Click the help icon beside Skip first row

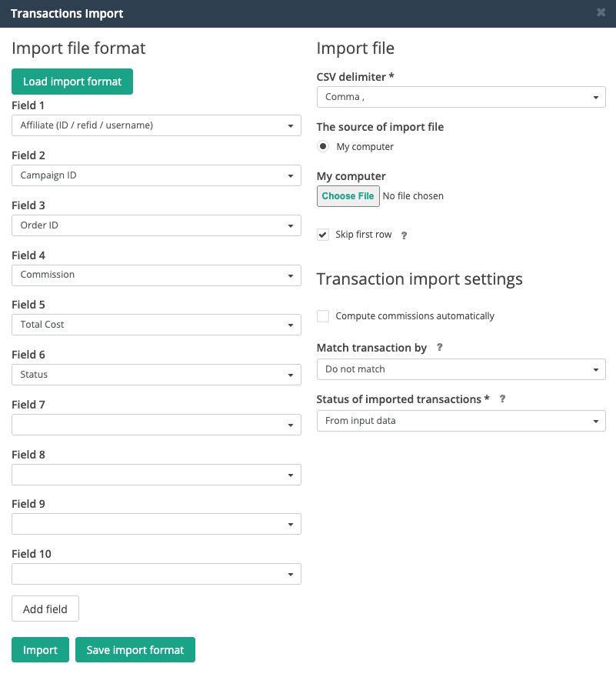point(404,235)
